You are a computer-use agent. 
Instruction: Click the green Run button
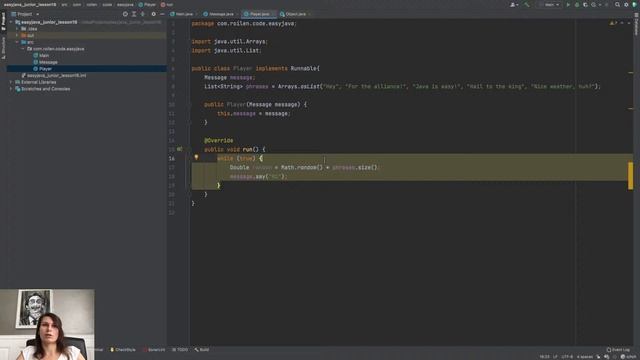[568, 4]
